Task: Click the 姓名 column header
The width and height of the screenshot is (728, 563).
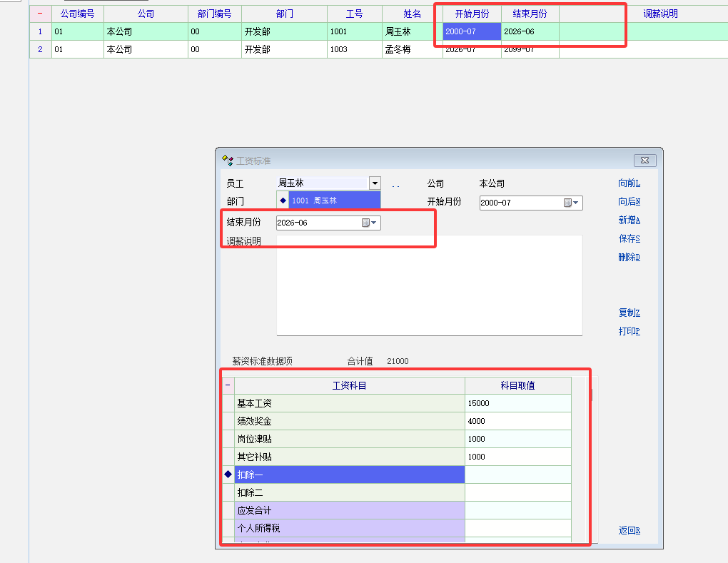Action: pos(413,14)
